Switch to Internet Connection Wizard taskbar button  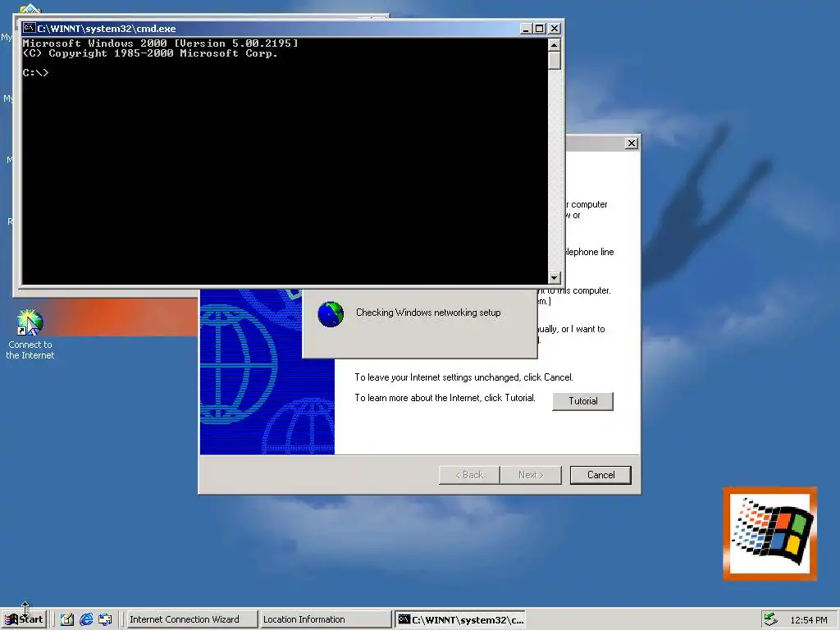point(191,619)
